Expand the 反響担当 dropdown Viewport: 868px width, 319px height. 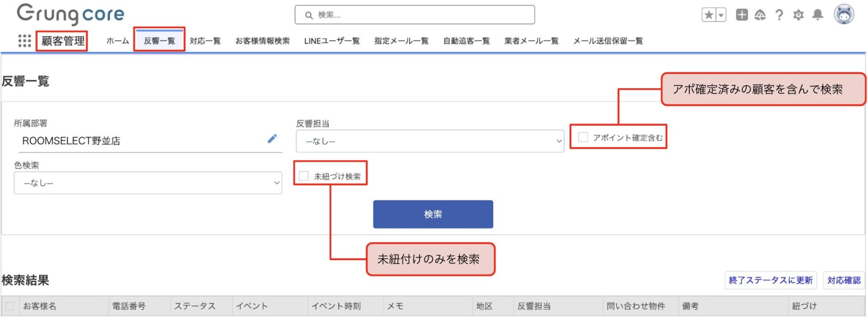pos(429,141)
